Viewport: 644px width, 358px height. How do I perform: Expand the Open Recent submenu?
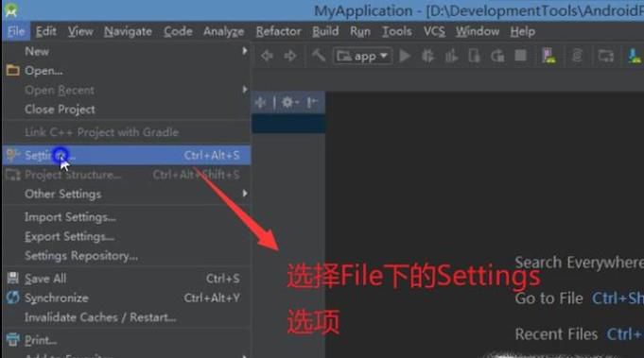click(127, 90)
